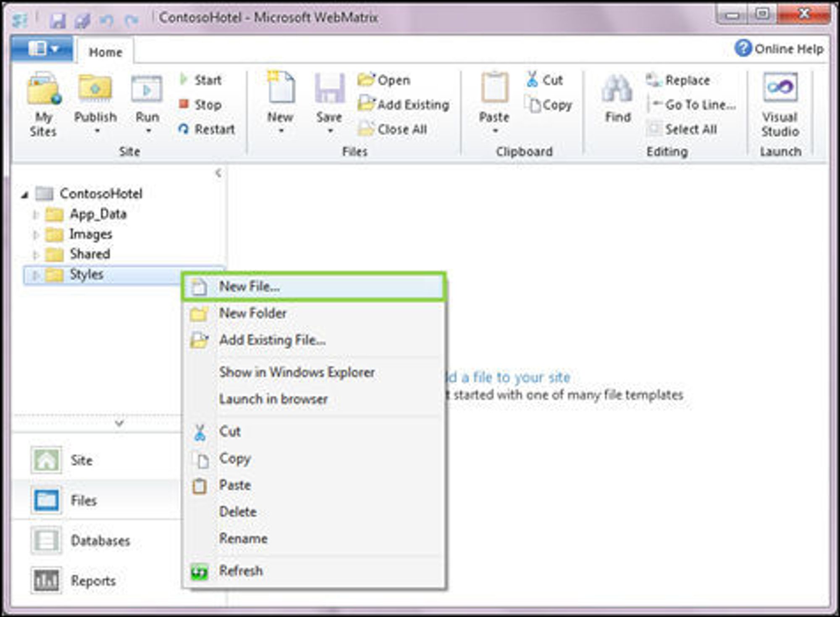Expand the Styles folder arrow
Image resolution: width=840 pixels, height=617 pixels.
(36, 275)
